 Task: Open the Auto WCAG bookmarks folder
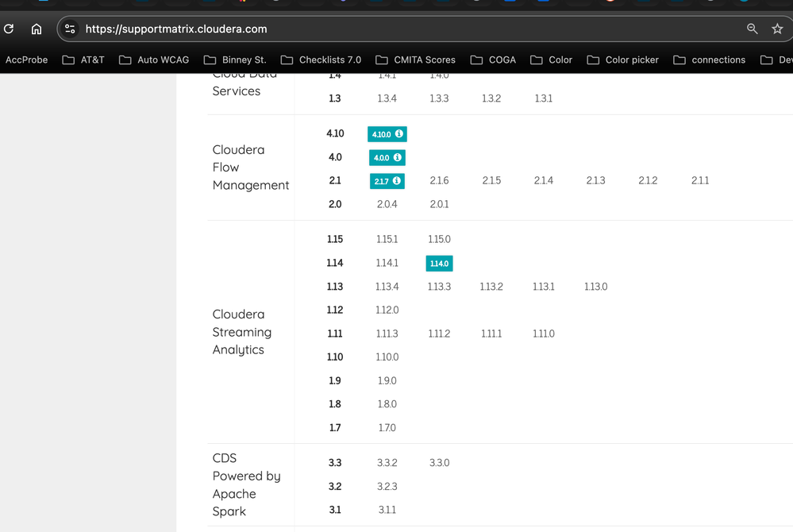[154, 60]
